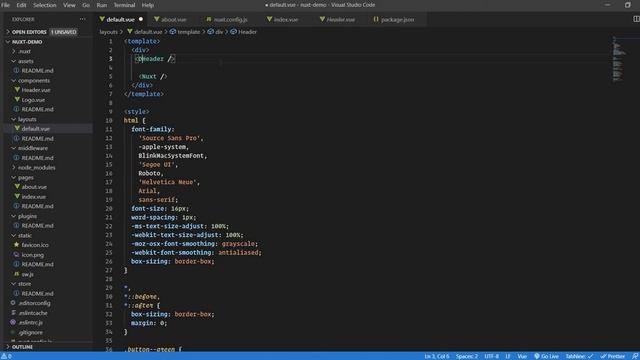Viewport: 640px width, 360px height.
Task: Open favicon.ico in static folder
Action: (x=35, y=245)
